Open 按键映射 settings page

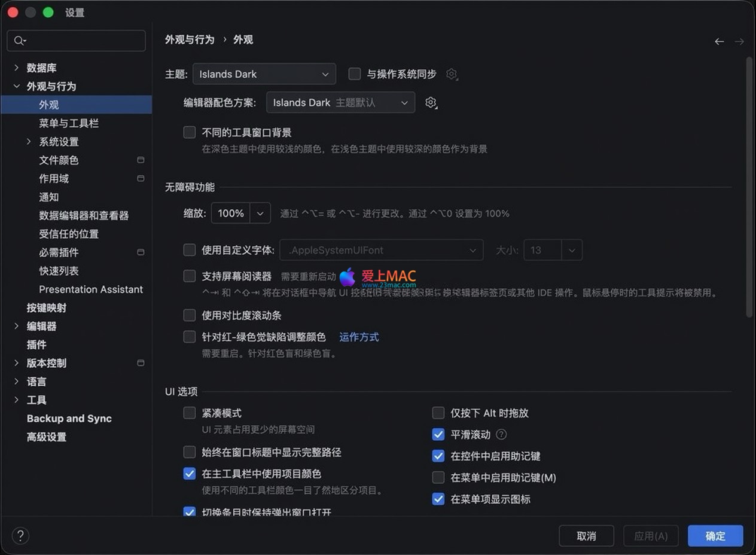[x=47, y=308]
